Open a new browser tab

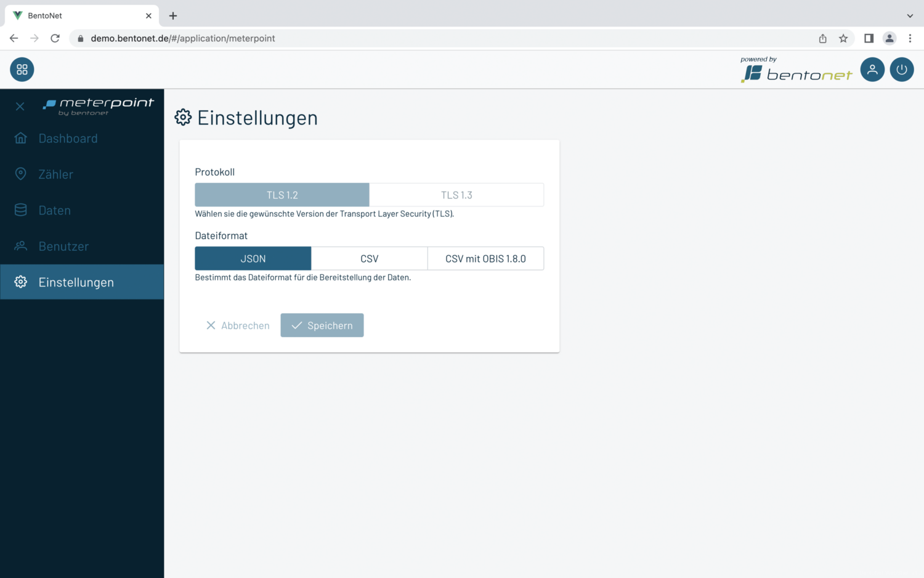coord(173,15)
